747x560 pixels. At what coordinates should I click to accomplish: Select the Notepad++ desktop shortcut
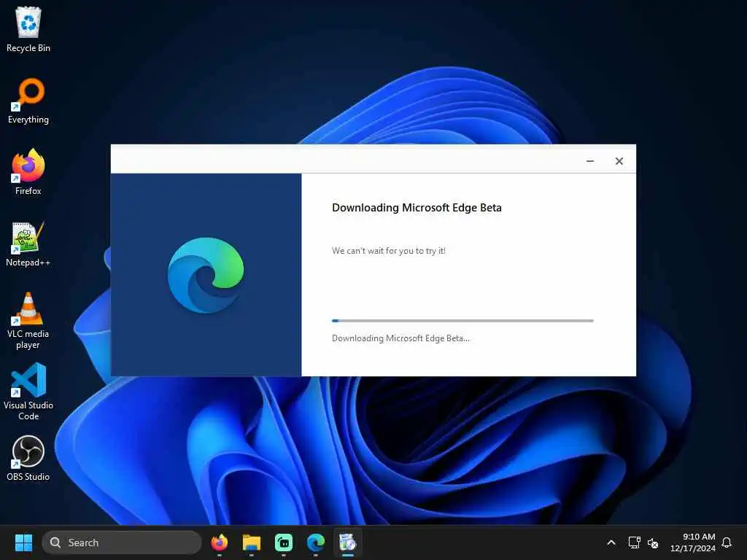28,244
